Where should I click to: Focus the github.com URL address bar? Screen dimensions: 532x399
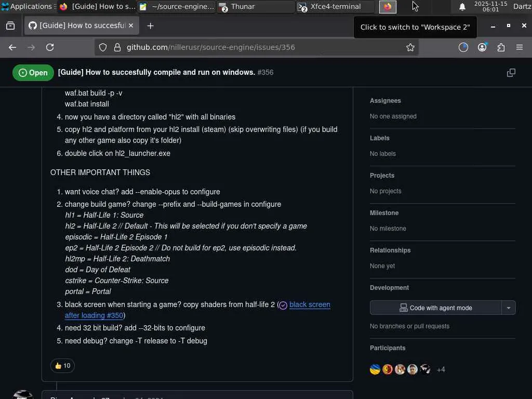coord(258,47)
